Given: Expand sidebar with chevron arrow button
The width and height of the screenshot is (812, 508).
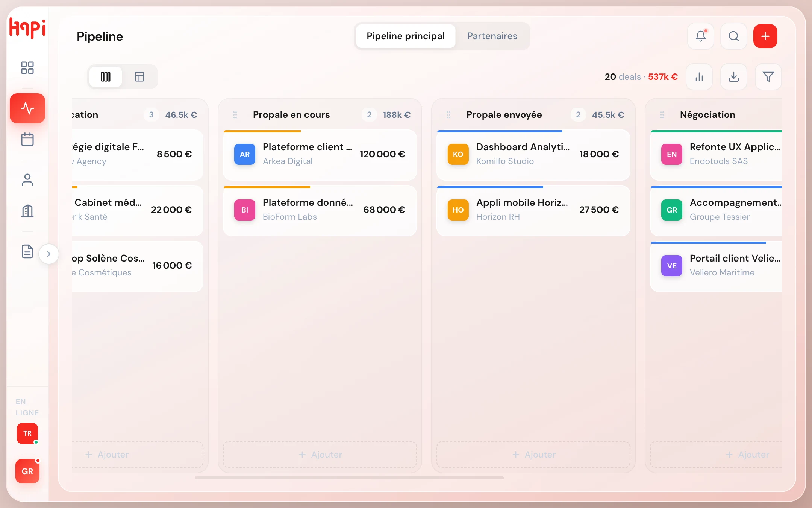Looking at the screenshot, I should point(49,254).
